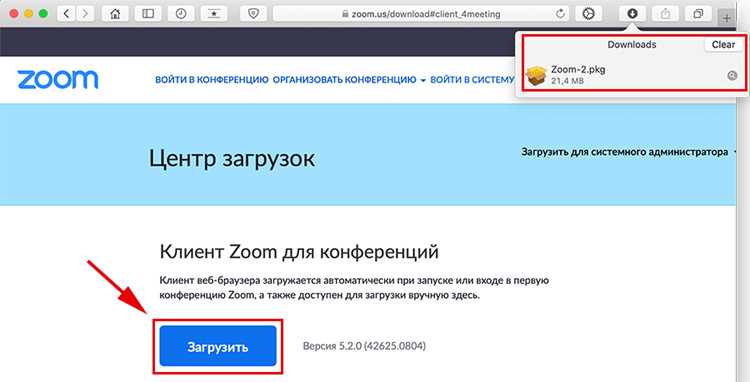Open the Share toolbar icon
The width and height of the screenshot is (750, 382).
[x=665, y=14]
